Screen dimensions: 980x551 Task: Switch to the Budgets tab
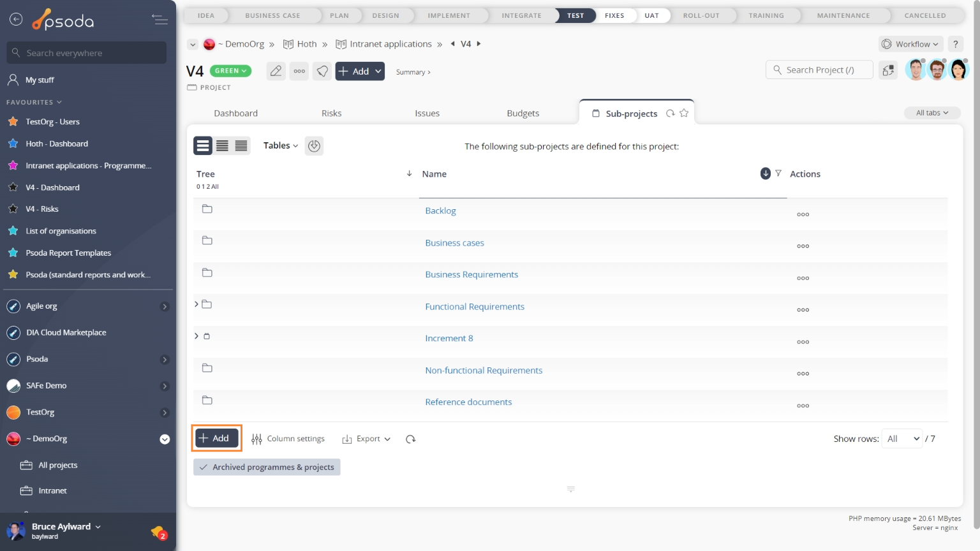click(523, 114)
